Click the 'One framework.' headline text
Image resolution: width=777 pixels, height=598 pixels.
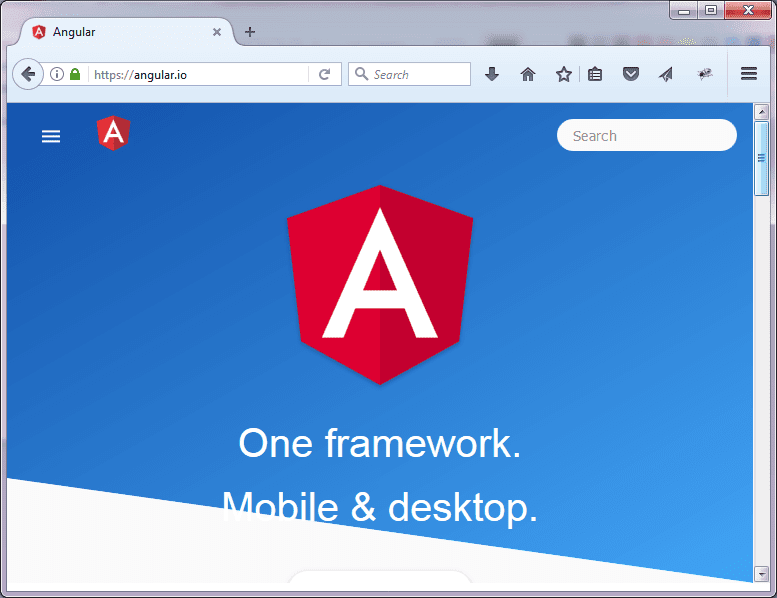point(380,443)
